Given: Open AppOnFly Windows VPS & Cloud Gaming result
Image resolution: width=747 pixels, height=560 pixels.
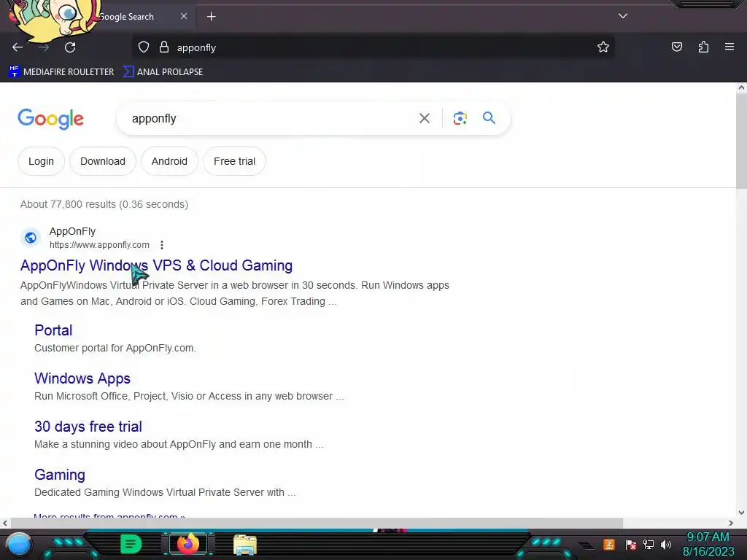Looking at the screenshot, I should [156, 265].
